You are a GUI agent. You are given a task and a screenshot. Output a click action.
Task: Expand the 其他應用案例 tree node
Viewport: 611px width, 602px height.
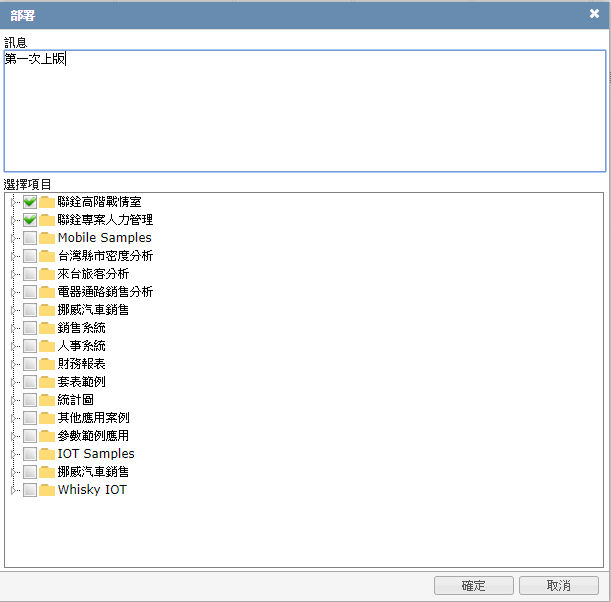click(14, 418)
